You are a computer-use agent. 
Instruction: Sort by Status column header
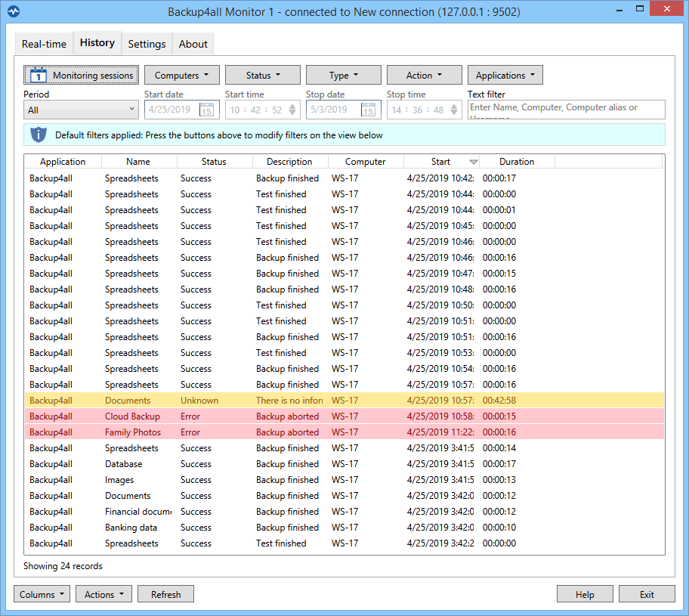(x=214, y=161)
